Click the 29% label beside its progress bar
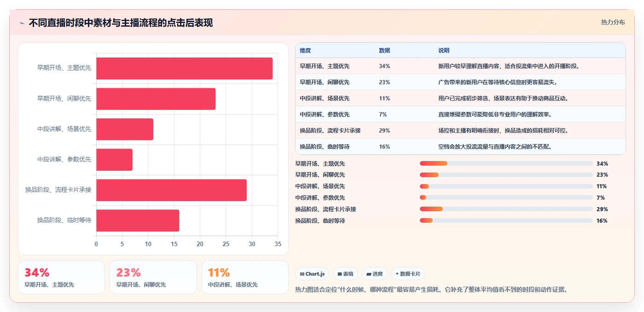Image resolution: width=644 pixels, height=312 pixels. 602,209
